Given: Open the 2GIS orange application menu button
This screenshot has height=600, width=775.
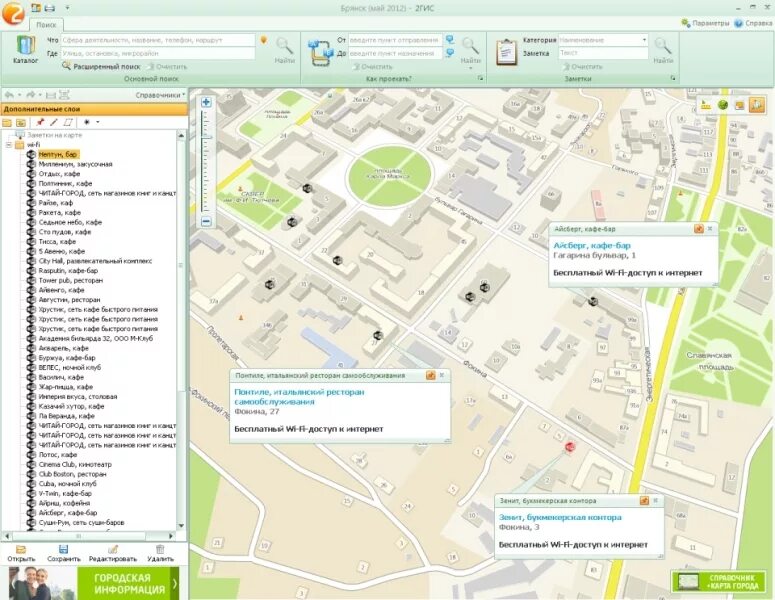Looking at the screenshot, I should click(x=13, y=12).
